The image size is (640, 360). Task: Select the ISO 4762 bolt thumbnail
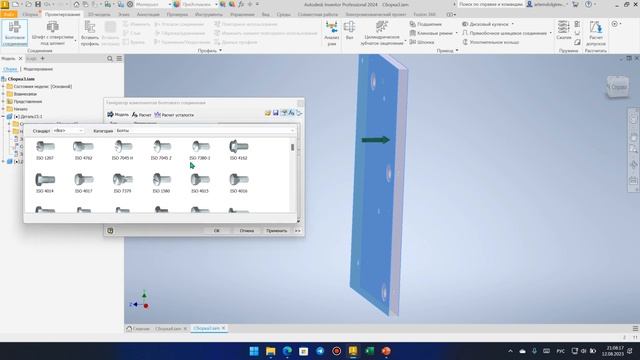83,150
